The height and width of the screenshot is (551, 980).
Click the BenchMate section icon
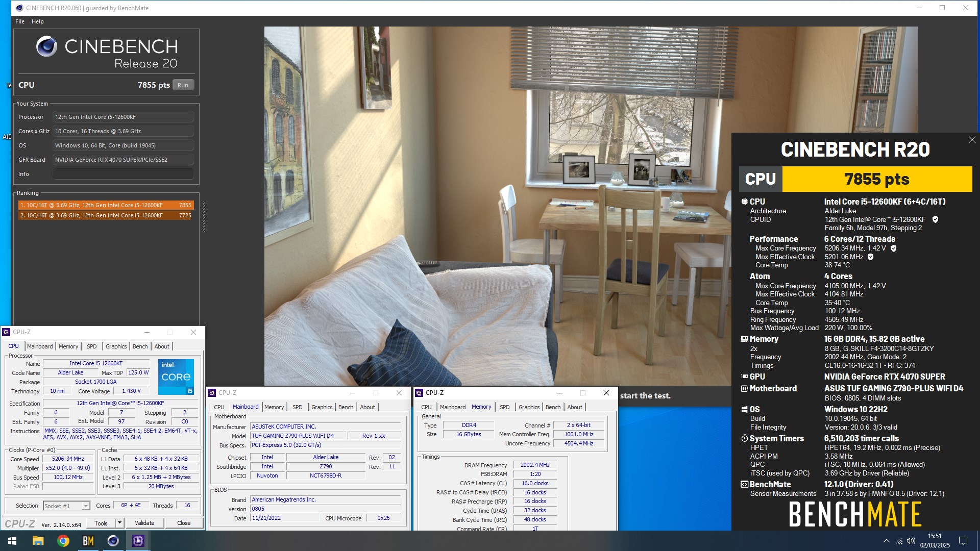745,485
